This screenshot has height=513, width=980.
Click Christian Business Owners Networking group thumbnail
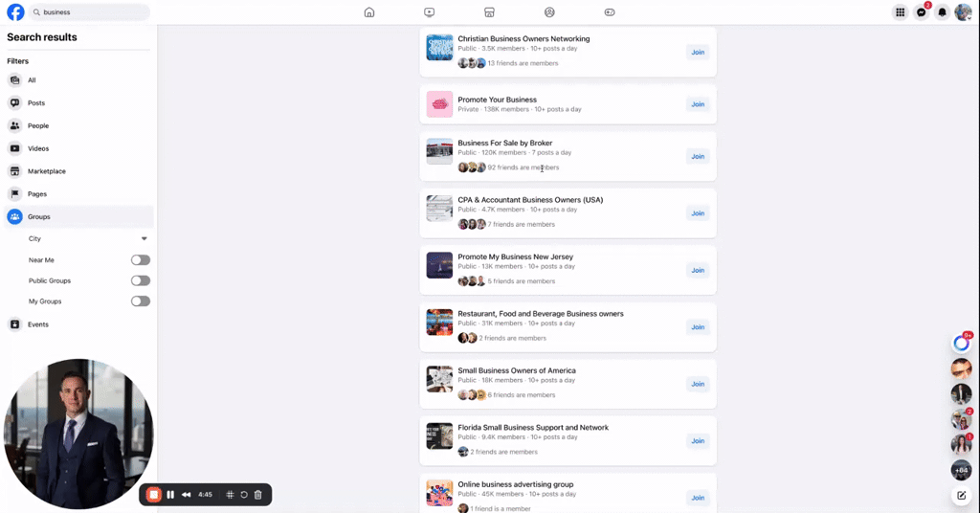coord(439,48)
